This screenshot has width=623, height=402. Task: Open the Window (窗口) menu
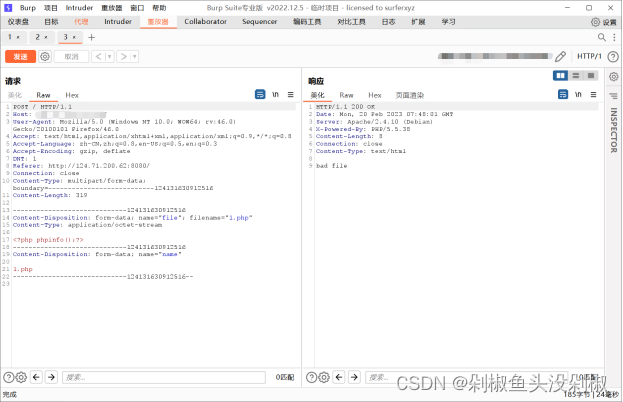click(137, 8)
